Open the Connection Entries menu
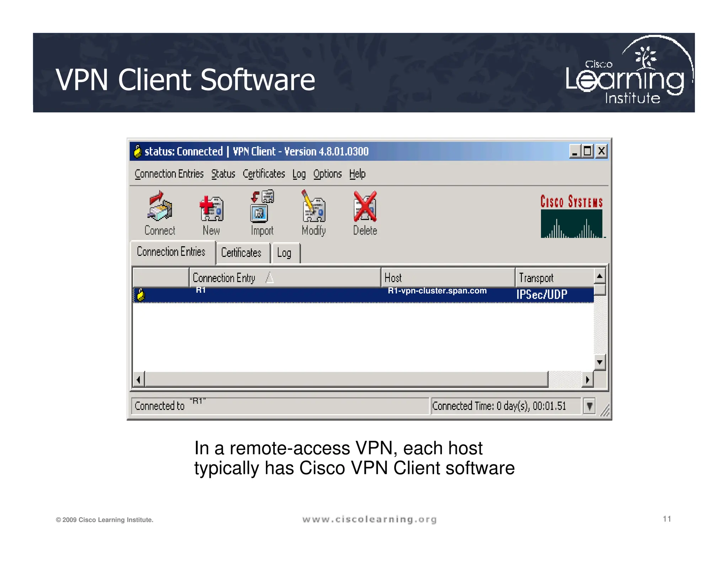The height and width of the screenshot is (562, 728). click(x=169, y=174)
